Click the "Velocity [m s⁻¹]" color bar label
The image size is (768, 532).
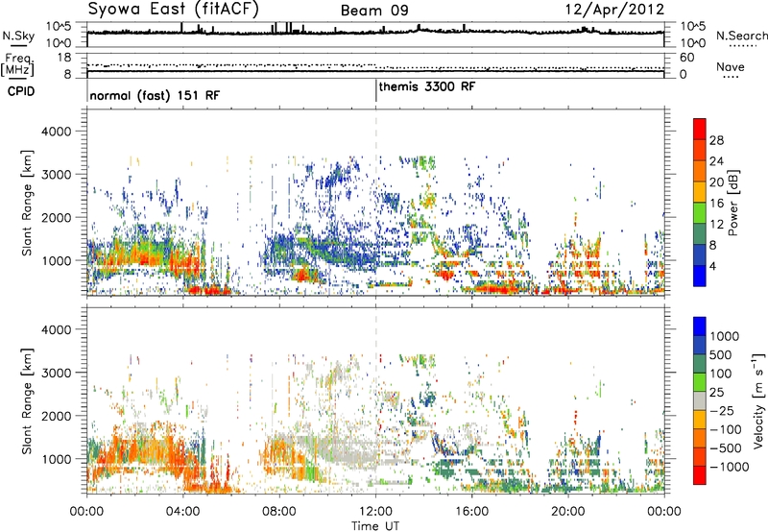pyautogui.click(x=758, y=400)
